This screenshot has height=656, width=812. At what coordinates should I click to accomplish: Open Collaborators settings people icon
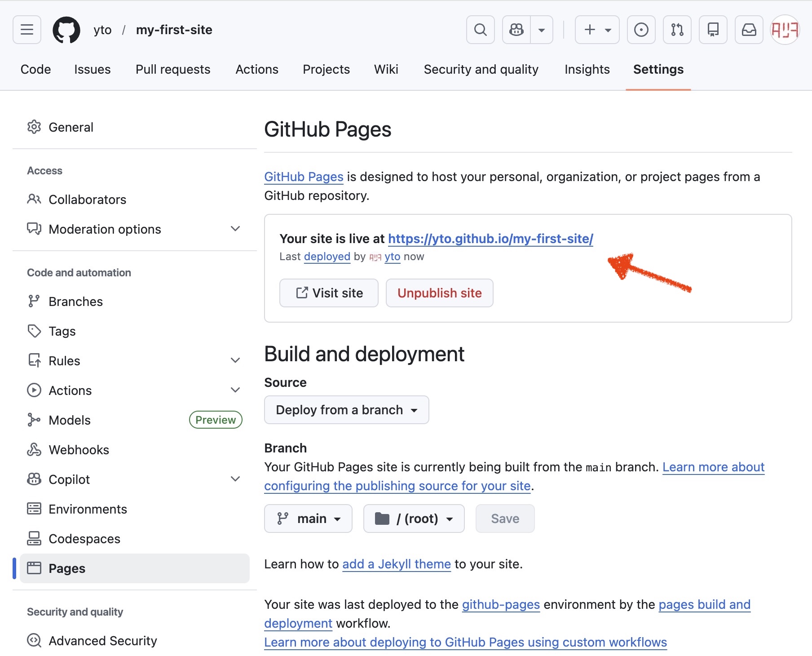pos(34,199)
